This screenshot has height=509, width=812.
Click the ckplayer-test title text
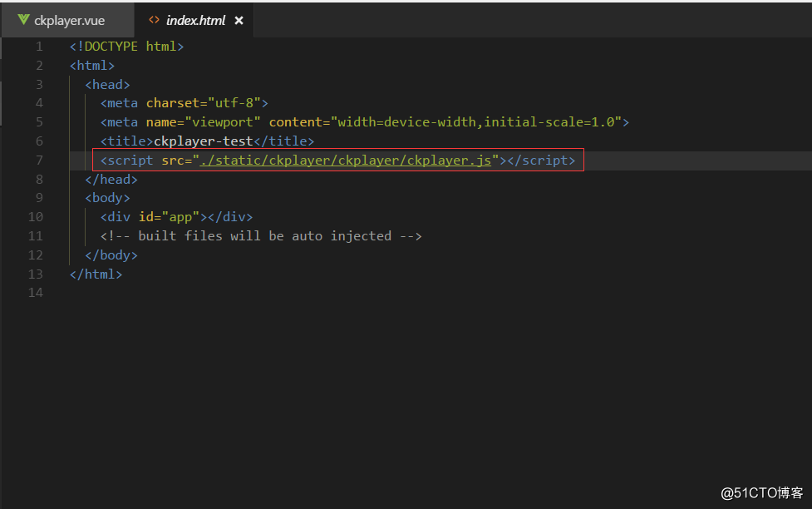[x=204, y=141]
